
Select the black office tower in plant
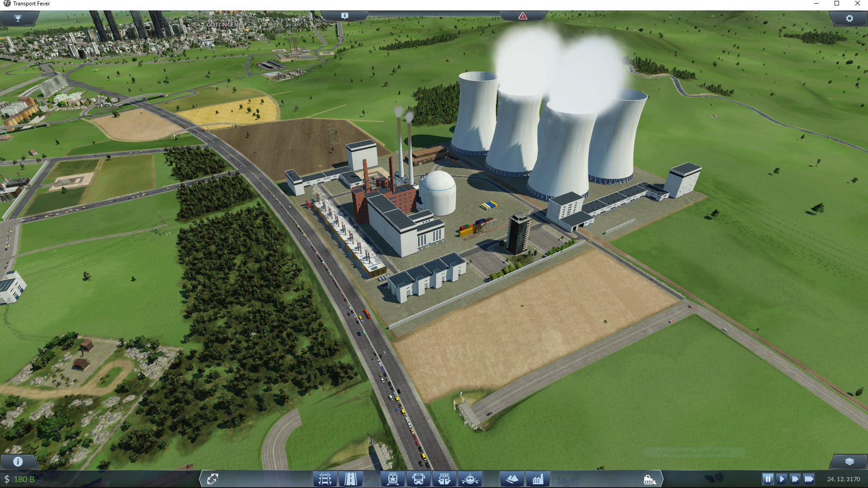coord(519,233)
